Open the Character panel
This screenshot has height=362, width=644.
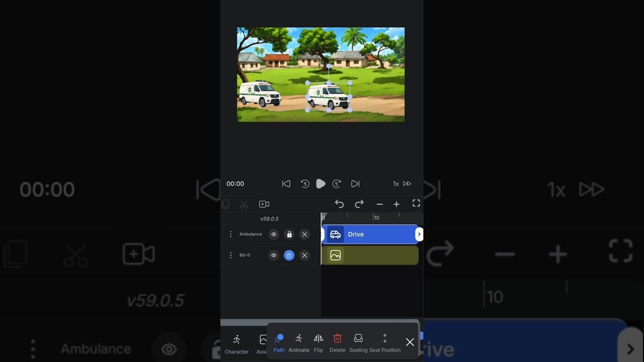[236, 344]
